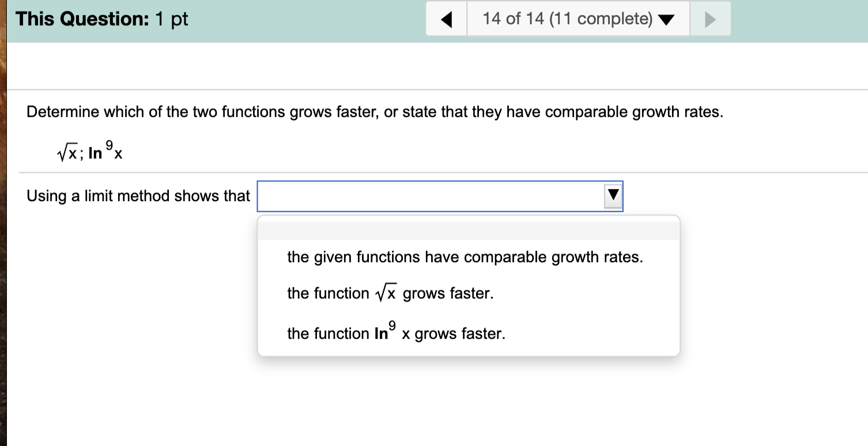Expand the '14 of 14 (11 complete)' selector

(x=576, y=18)
